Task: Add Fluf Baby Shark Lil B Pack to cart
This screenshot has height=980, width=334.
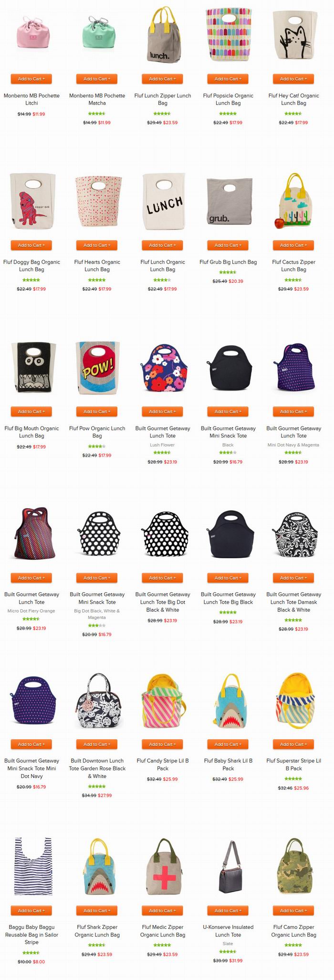Action: coord(228,744)
